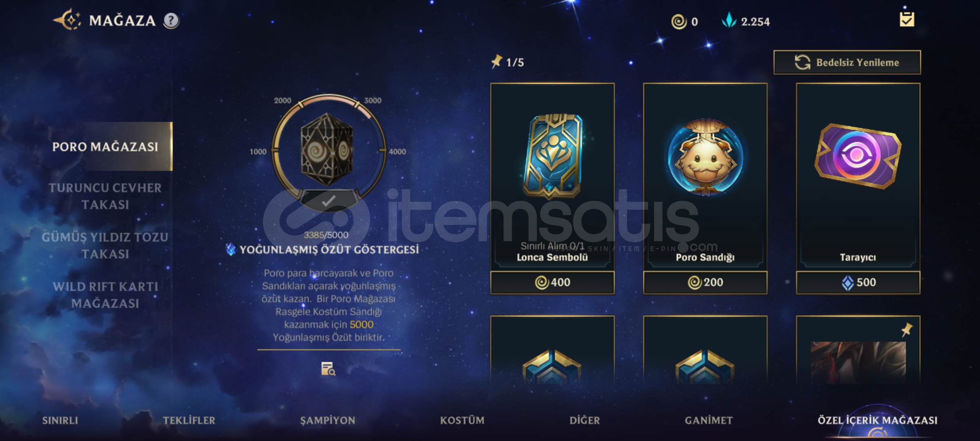Click the Bedelsiz Yenileme refresh button
The image size is (980, 441).
click(847, 62)
